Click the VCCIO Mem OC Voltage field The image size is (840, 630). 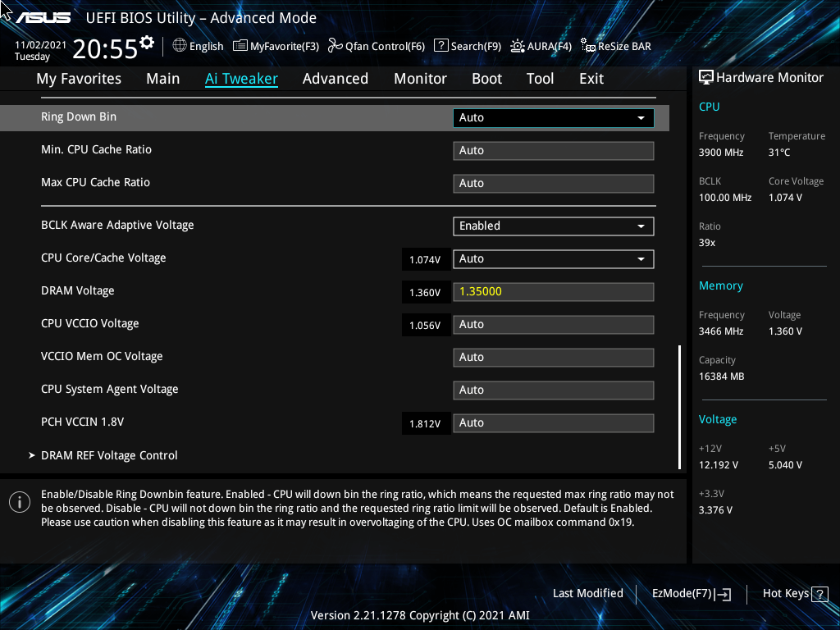point(554,358)
